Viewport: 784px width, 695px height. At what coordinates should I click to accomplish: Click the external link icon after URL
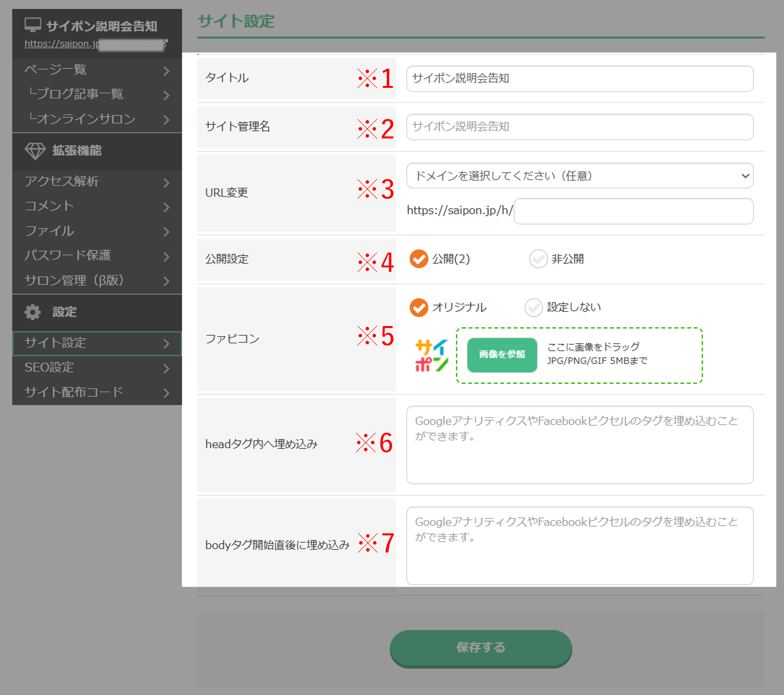[x=165, y=43]
